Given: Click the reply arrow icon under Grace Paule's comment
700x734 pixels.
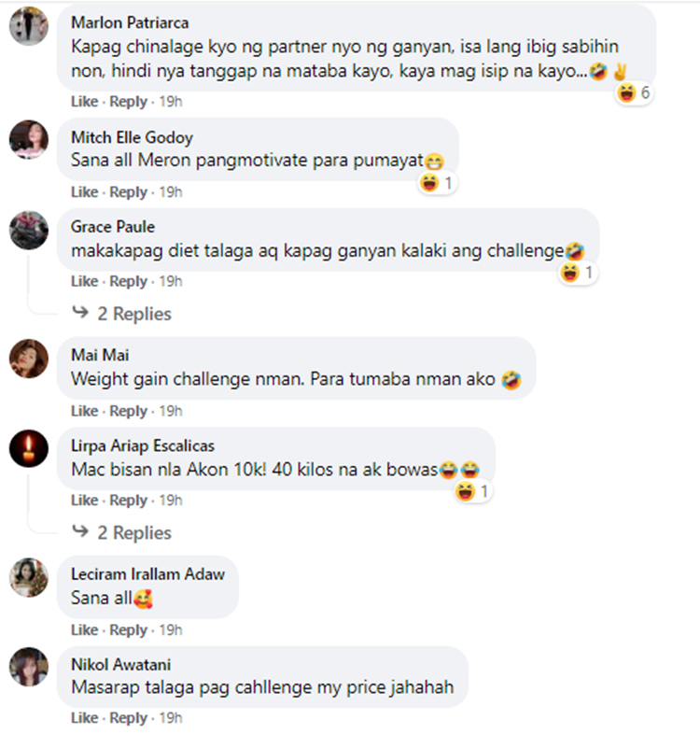Looking at the screenshot, I should 80,312.
